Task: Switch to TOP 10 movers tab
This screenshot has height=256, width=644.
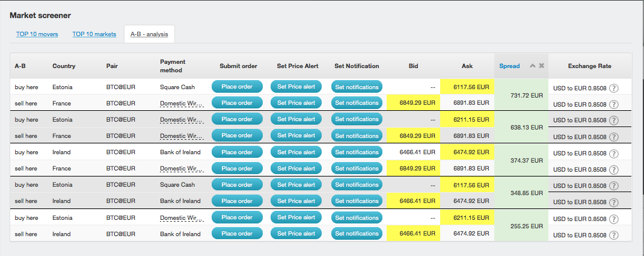Action: click(x=37, y=34)
